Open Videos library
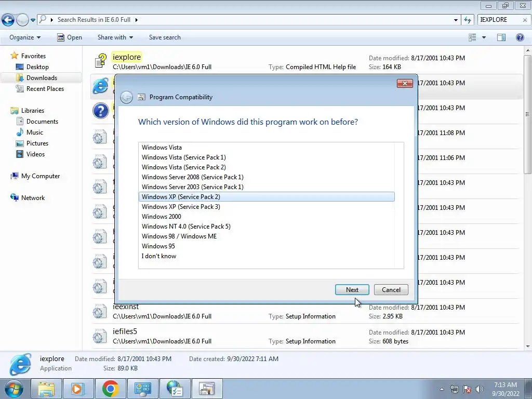 pos(35,154)
